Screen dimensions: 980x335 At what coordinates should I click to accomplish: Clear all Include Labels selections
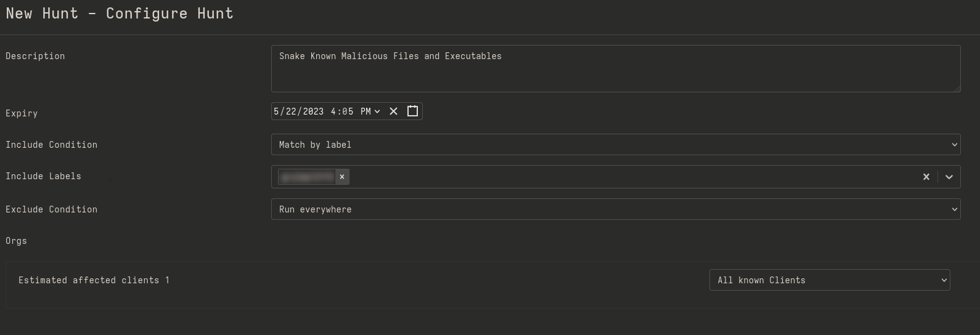(x=926, y=177)
